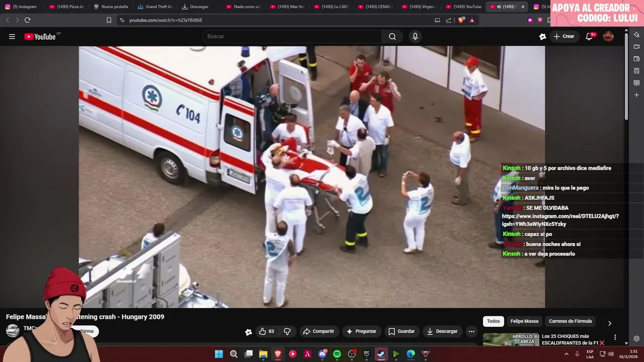Screen dimensions: 644x362
Task: Open Brave sidebar Leo AI icon
Action: point(636,35)
